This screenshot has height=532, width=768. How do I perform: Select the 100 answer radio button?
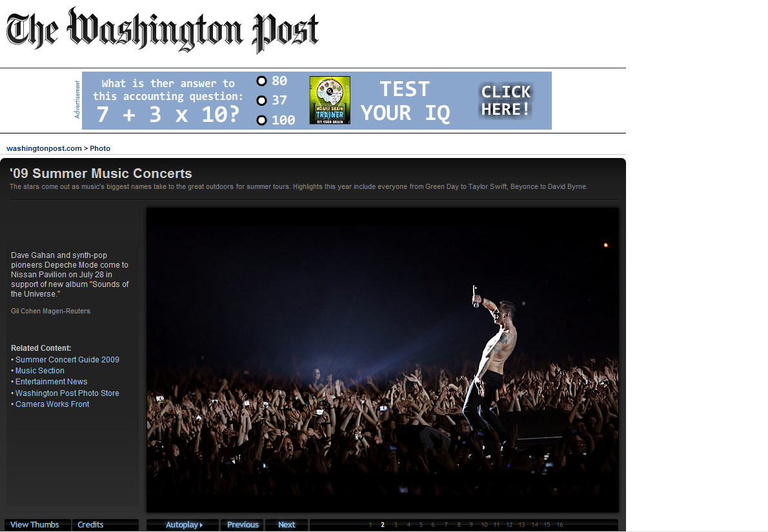(x=261, y=120)
